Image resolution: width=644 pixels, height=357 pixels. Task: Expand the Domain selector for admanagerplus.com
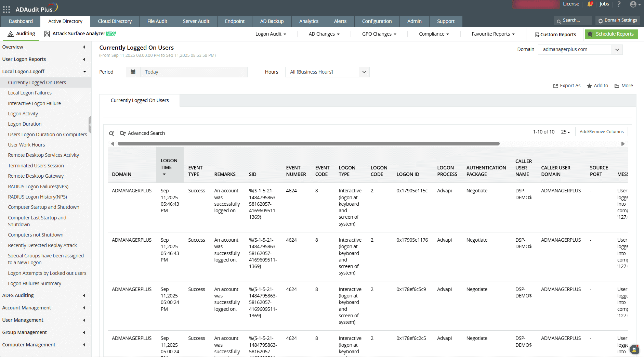[617, 49]
